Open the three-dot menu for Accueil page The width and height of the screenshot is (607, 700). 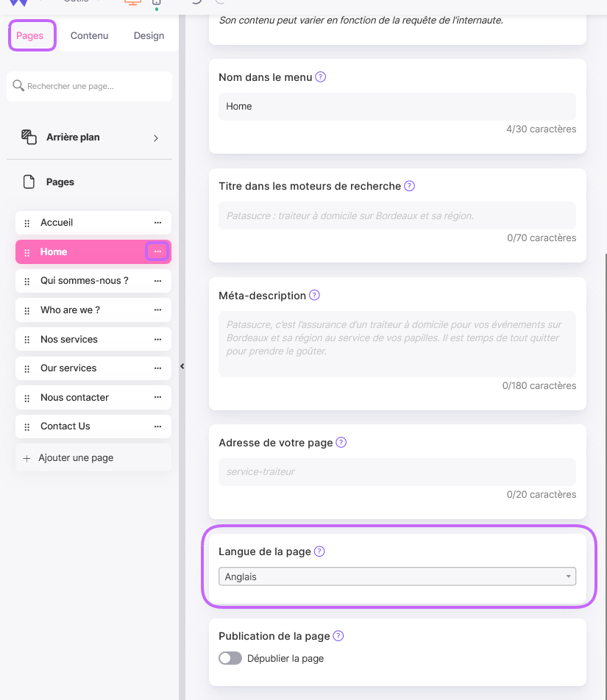[x=157, y=223]
